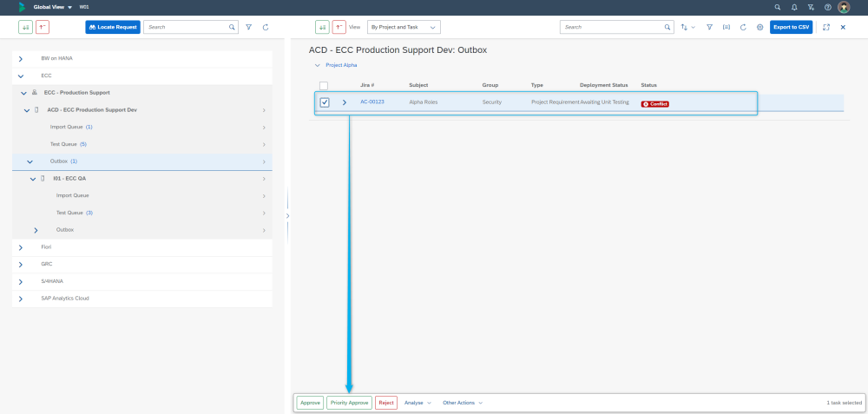The height and width of the screenshot is (414, 868).
Task: Click the Subject column header
Action: 418,85
